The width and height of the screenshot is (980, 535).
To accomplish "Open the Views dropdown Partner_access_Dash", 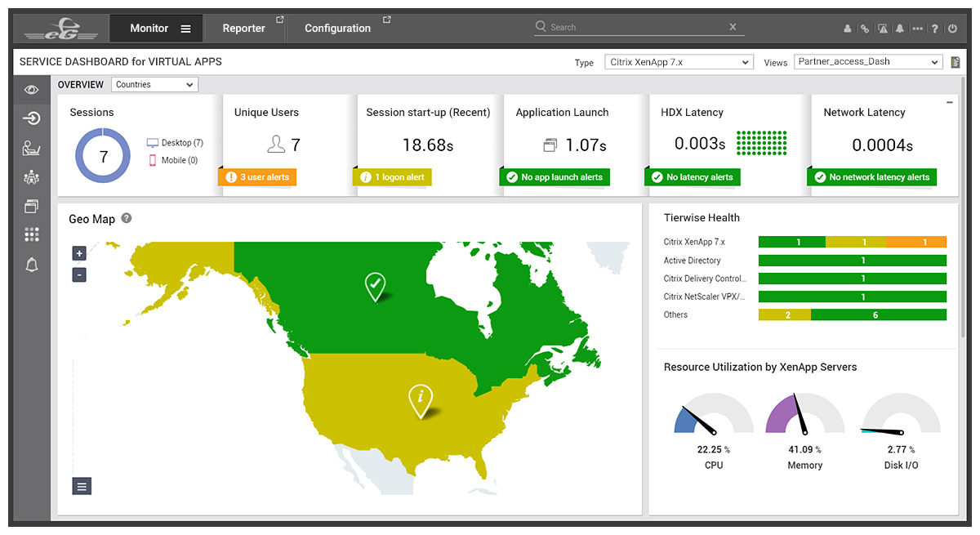I will [868, 62].
